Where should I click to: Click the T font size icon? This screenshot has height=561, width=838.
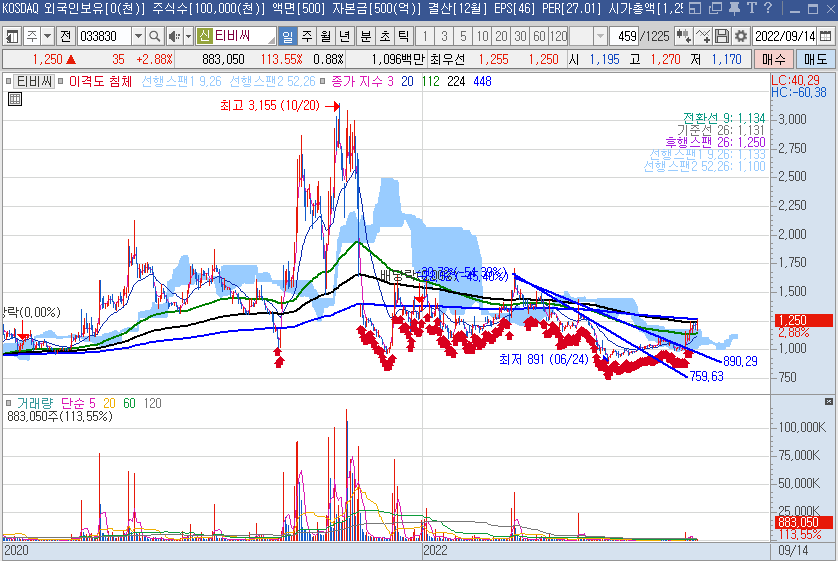752,8
